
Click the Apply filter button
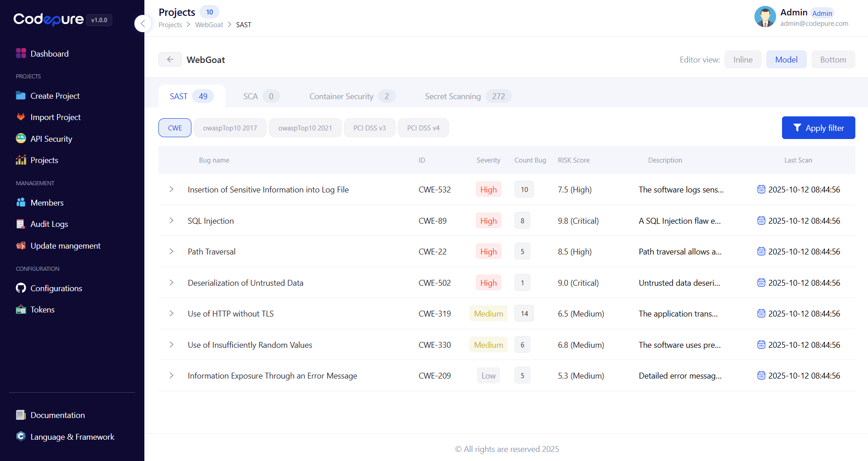[x=818, y=128]
